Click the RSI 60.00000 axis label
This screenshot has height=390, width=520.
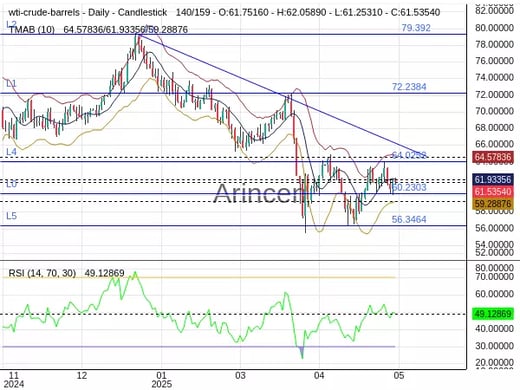pyautogui.click(x=494, y=294)
